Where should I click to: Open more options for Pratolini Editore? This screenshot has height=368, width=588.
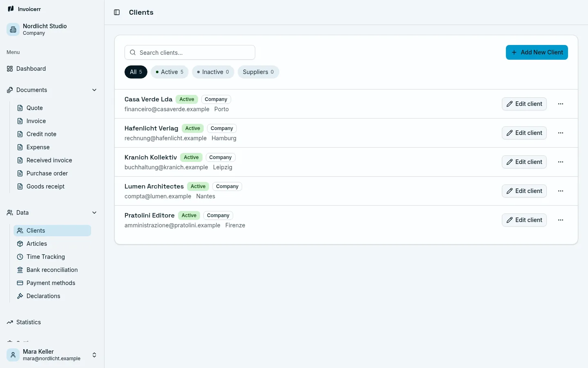click(x=561, y=220)
